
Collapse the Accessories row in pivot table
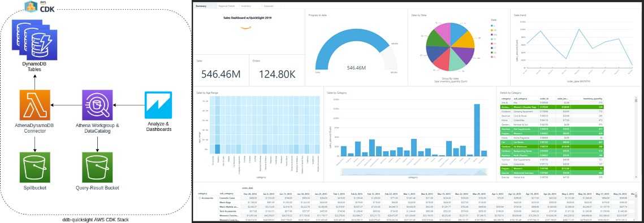(x=200, y=198)
